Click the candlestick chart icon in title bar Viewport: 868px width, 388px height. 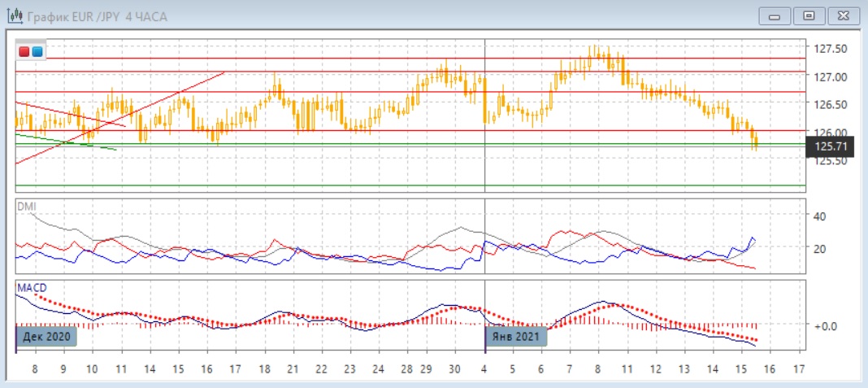(x=15, y=16)
